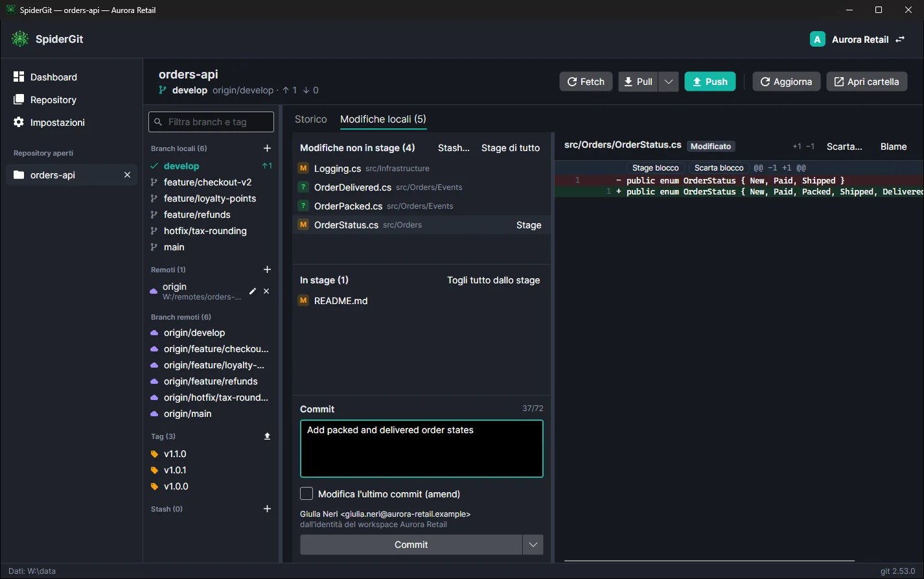Viewport: 924px width, 579px height.
Task: Click the Aggiorna refresh button
Action: pos(786,82)
